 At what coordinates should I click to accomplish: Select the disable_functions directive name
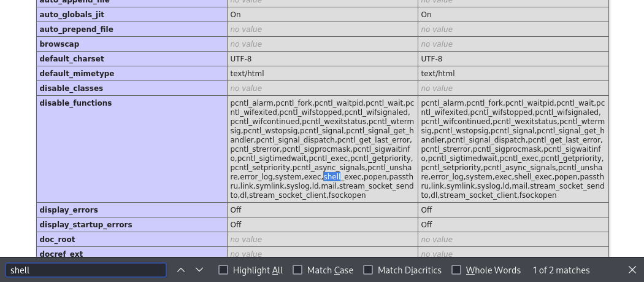click(75, 103)
